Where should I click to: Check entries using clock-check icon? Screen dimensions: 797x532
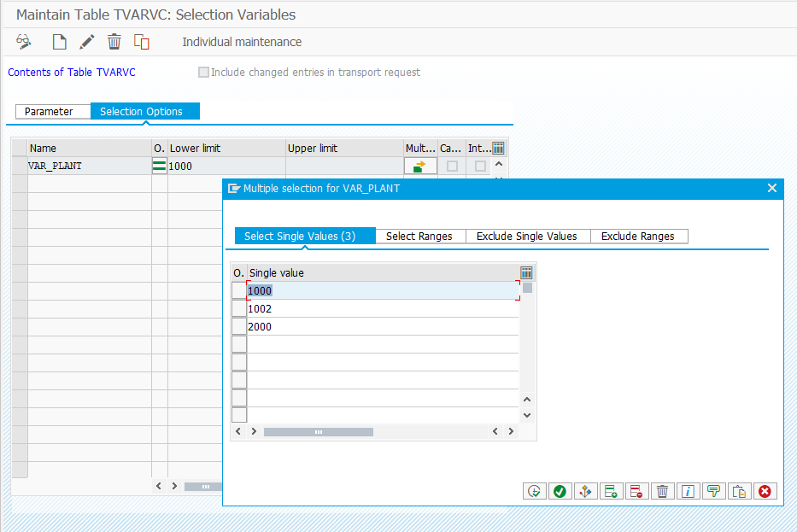click(x=535, y=491)
